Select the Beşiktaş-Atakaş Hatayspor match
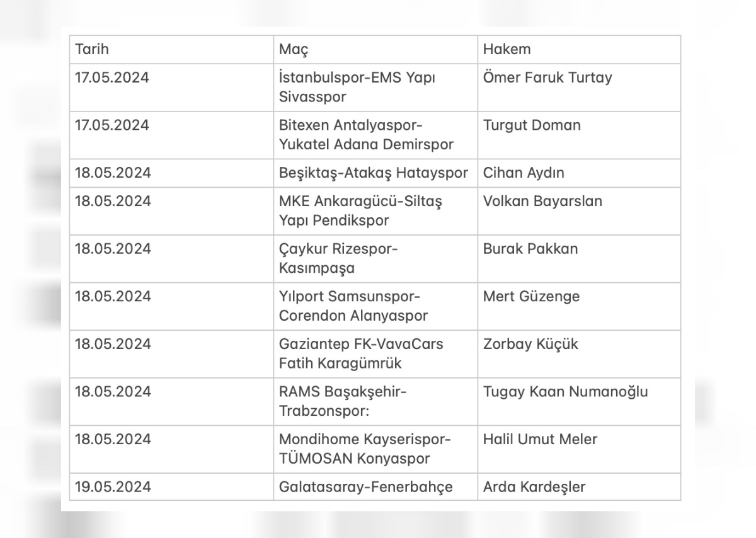This screenshot has height=538, width=756. pos(374,173)
